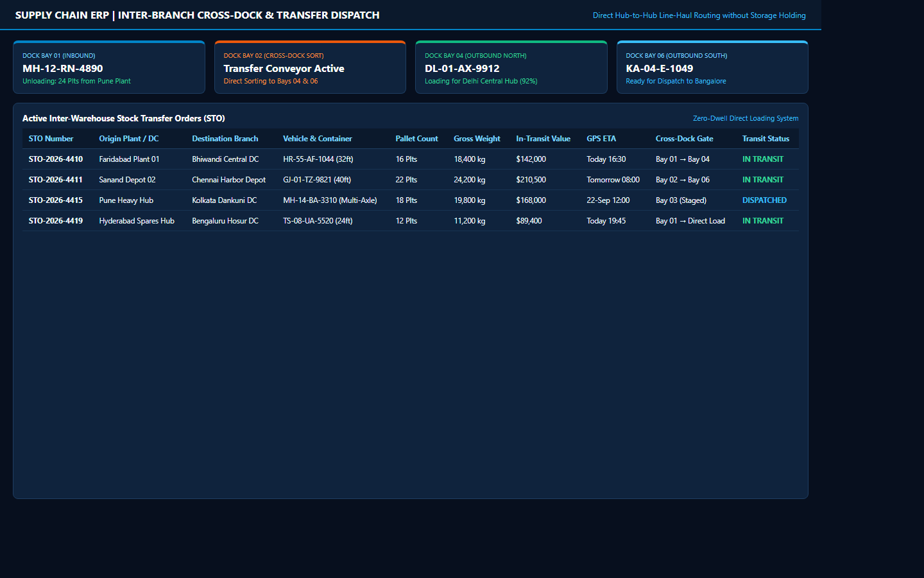This screenshot has height=578, width=924.
Task: Select order STO-2026-4419
Action: (56, 221)
